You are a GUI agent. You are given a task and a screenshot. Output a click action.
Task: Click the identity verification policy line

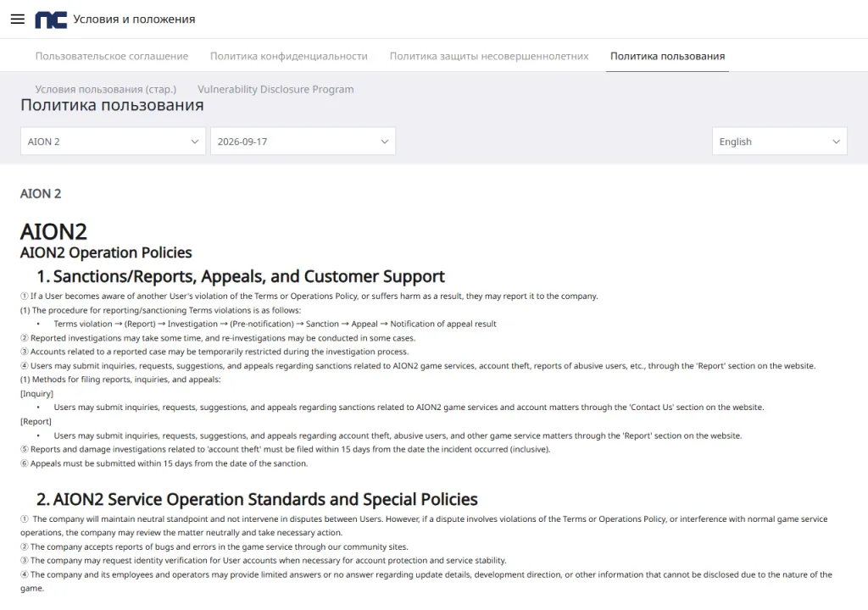(x=264, y=561)
